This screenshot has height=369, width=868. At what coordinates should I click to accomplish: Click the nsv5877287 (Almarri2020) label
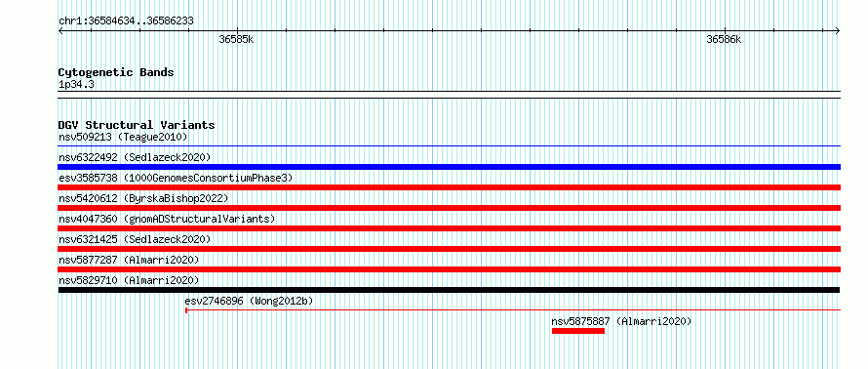(x=129, y=260)
